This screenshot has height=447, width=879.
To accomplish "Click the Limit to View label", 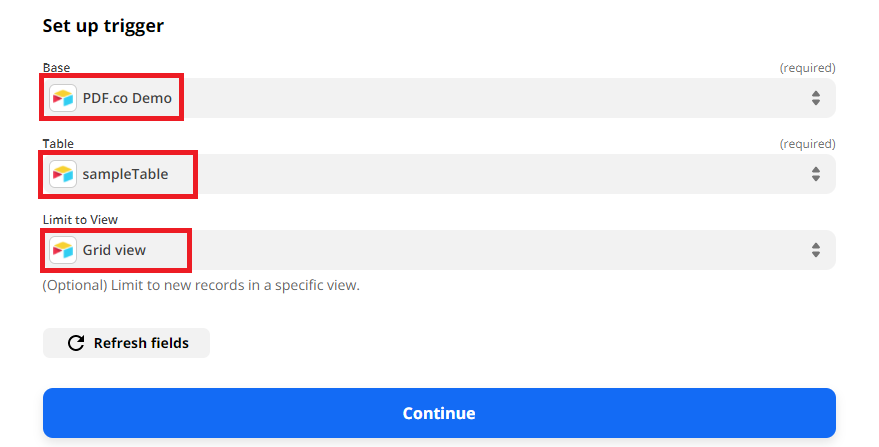I will pyautogui.click(x=80, y=220).
